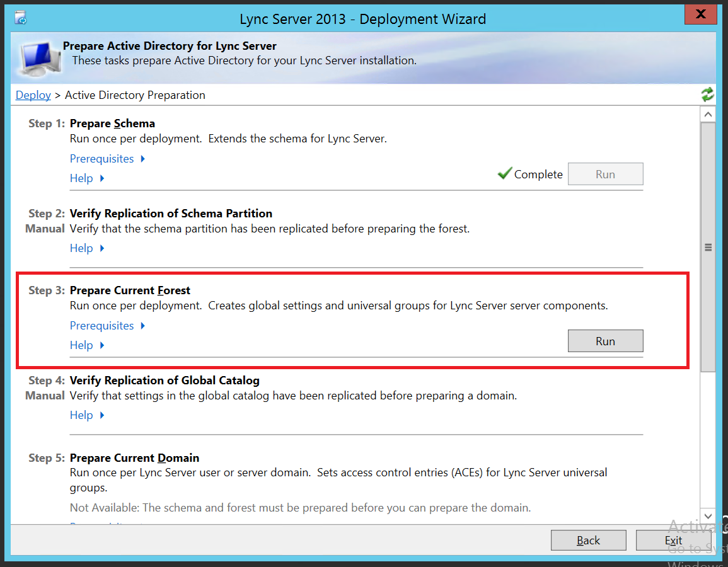Click the scrollbar up arrow
The image size is (728, 567).
[708, 114]
